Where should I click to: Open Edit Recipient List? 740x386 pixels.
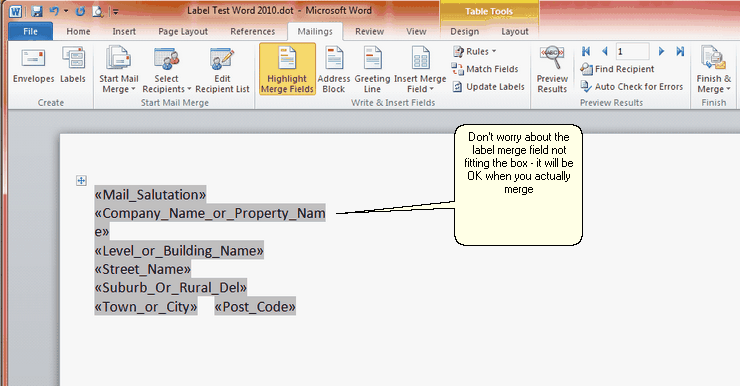point(222,70)
